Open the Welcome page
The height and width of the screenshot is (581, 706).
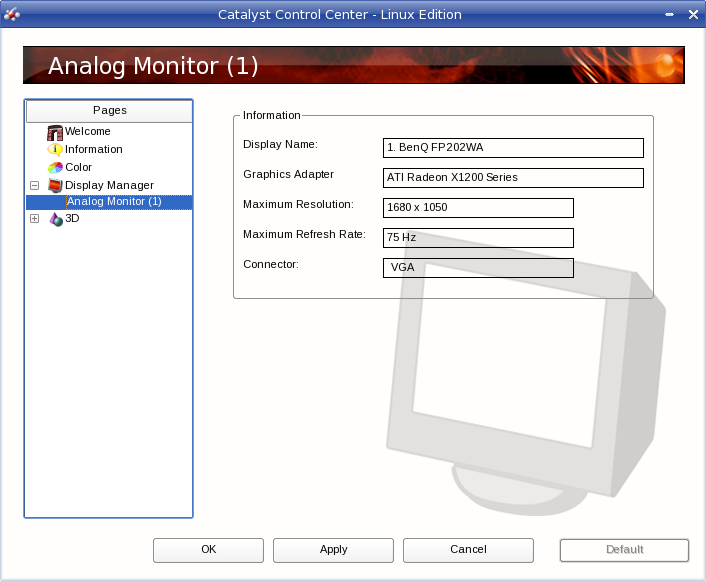point(87,131)
